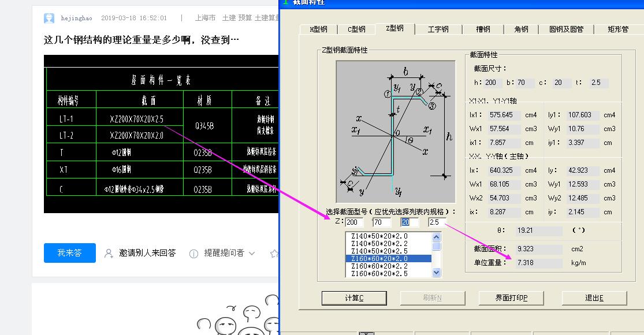Image resolution: width=644 pixels, height=335 pixels.
Task: Click the 计算C button
Action: click(x=354, y=298)
